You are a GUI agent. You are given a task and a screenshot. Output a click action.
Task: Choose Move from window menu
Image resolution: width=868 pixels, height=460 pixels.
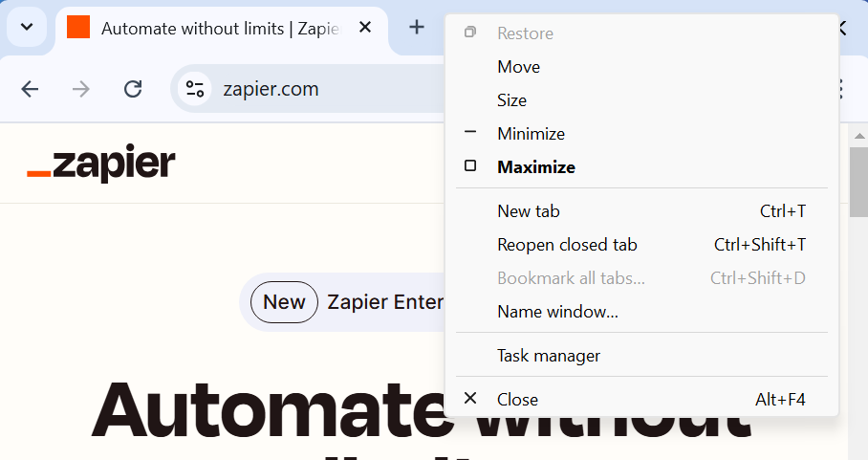(x=641, y=67)
